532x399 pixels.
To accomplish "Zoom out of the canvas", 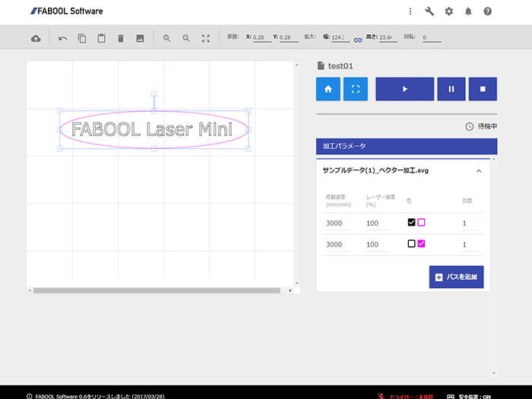I will click(186, 38).
